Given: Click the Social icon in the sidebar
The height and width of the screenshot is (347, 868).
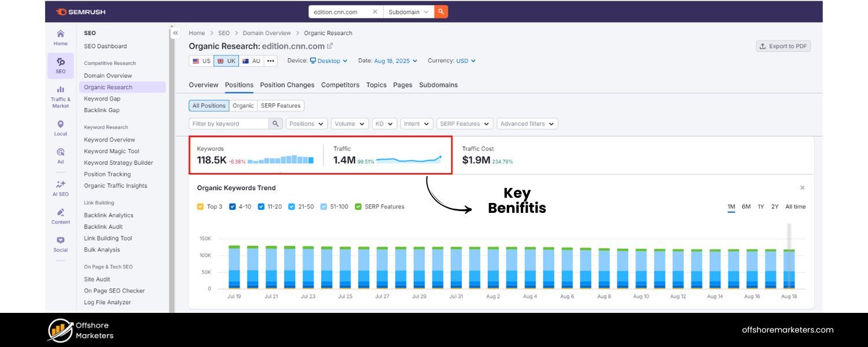Looking at the screenshot, I should point(60,243).
